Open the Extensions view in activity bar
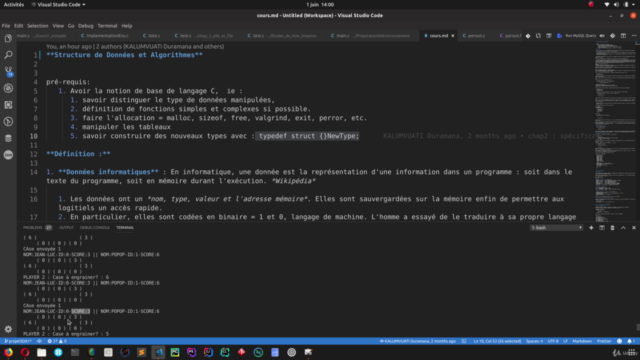The width and height of the screenshot is (640, 360). pyautogui.click(x=8, y=105)
